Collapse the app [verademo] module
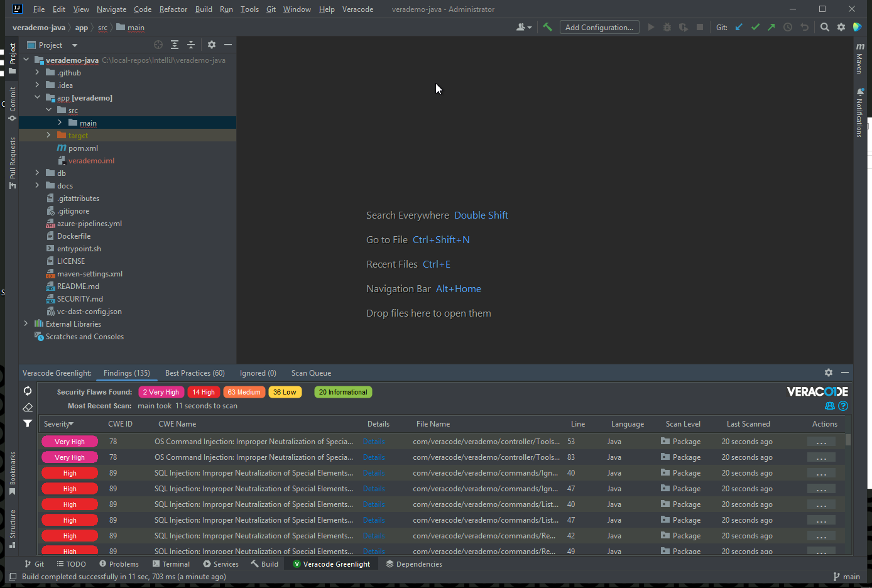This screenshot has width=872, height=588. pos(37,97)
